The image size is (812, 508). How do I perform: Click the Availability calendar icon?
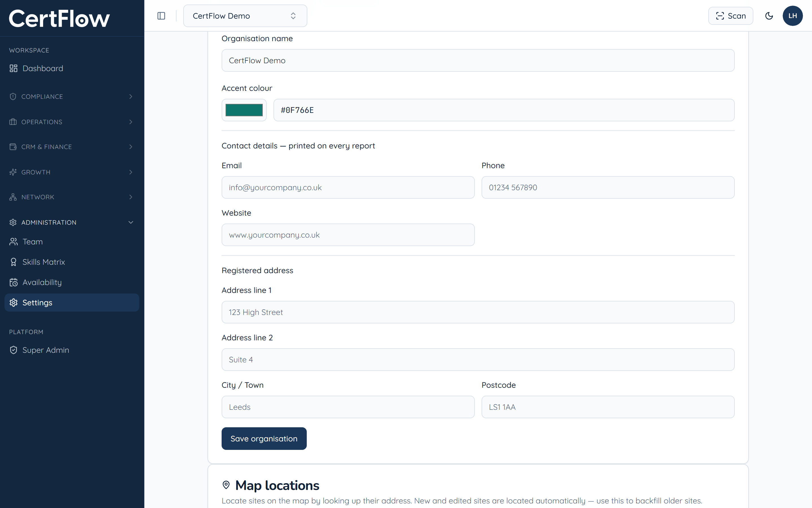pos(14,282)
